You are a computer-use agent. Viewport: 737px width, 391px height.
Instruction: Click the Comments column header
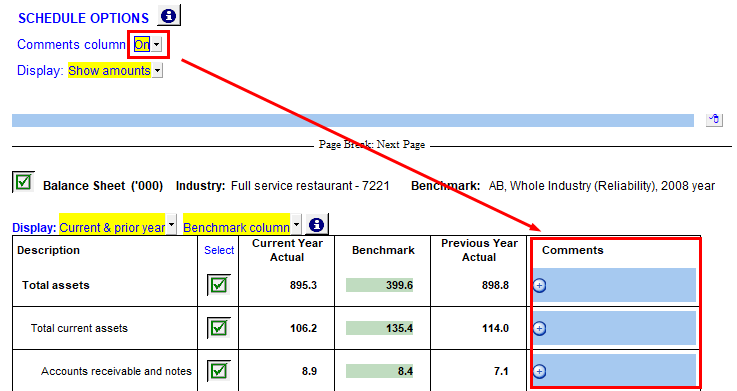(x=572, y=250)
